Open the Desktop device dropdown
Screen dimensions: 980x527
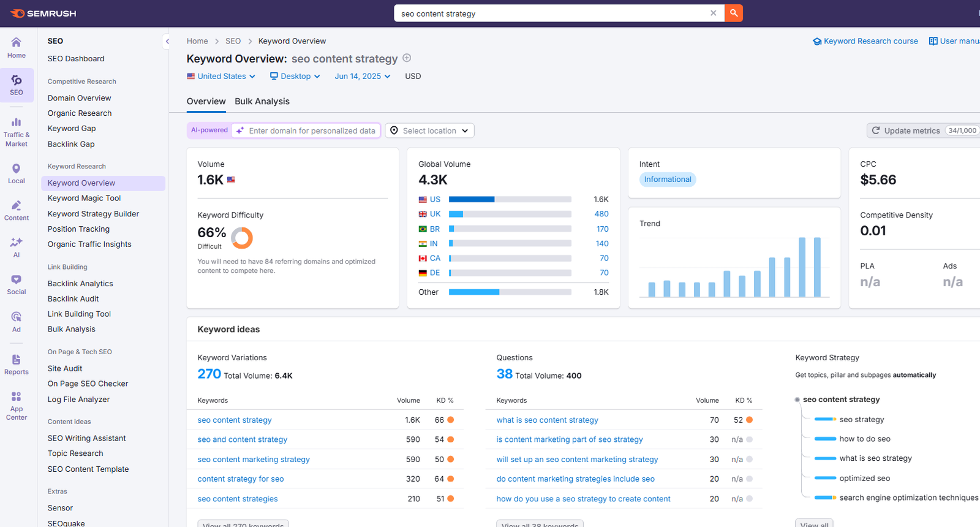pos(295,77)
